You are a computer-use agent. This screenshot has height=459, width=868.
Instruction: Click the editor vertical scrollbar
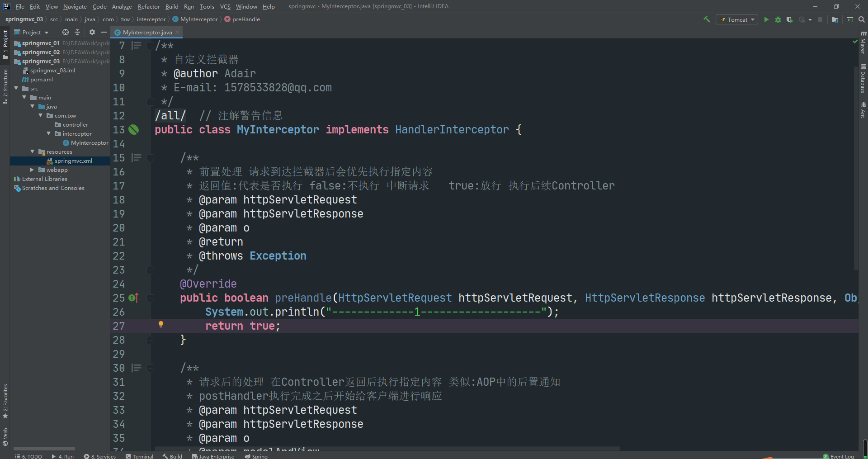(x=856, y=167)
